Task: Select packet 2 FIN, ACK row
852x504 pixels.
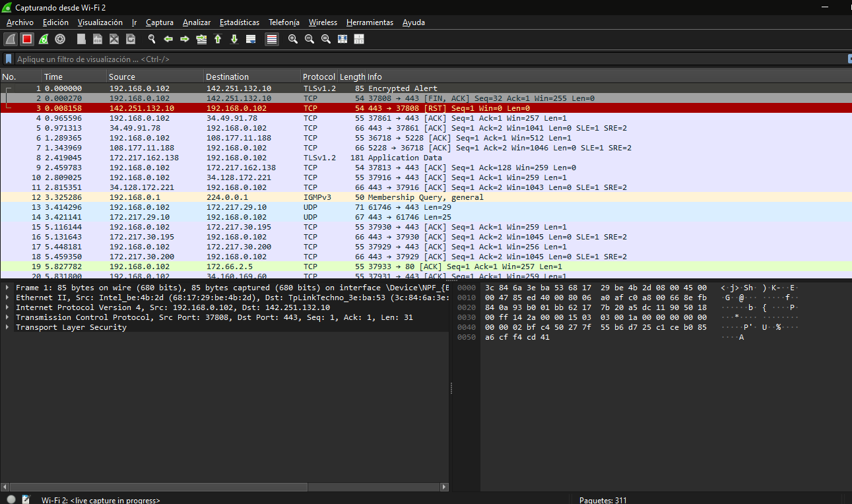Action: point(426,98)
